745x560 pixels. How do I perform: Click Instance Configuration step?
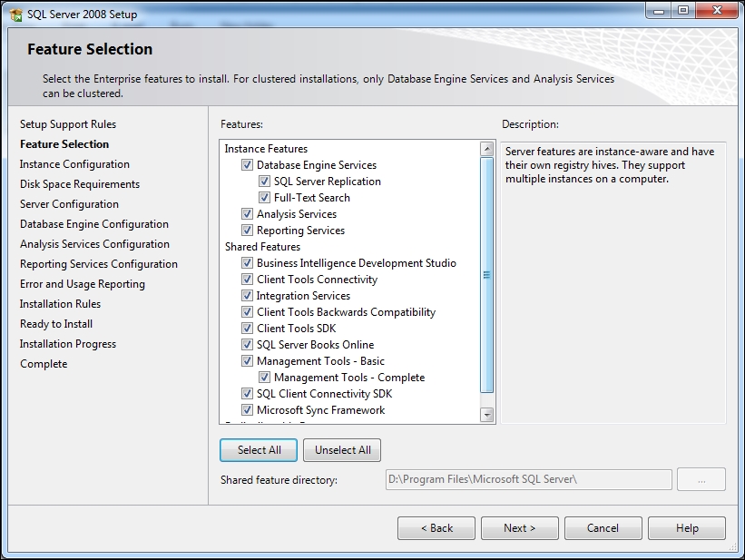[x=74, y=164]
